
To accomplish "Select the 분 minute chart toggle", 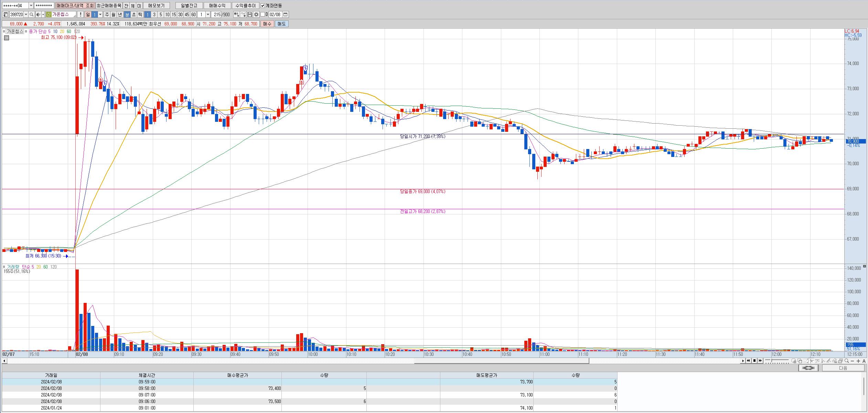I will click(127, 14).
